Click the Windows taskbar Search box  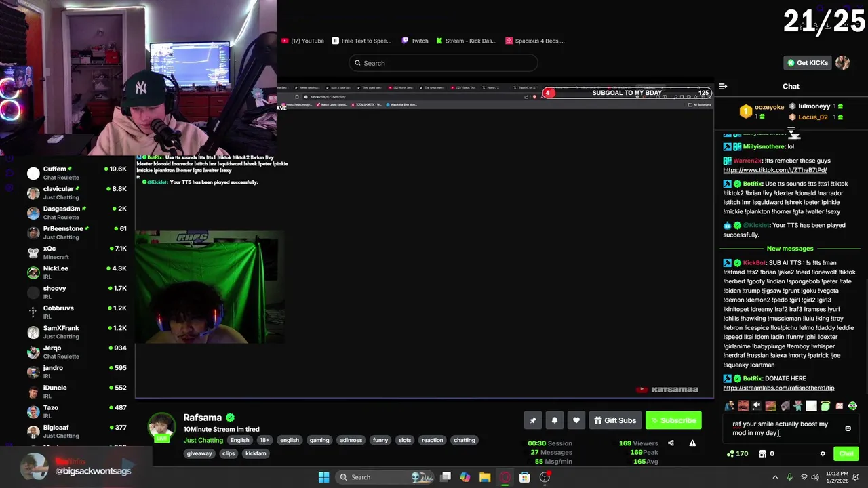pos(383,477)
